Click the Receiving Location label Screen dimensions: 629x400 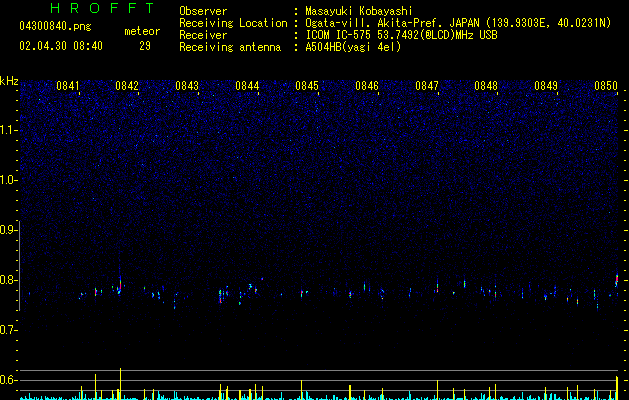pyautogui.click(x=233, y=23)
